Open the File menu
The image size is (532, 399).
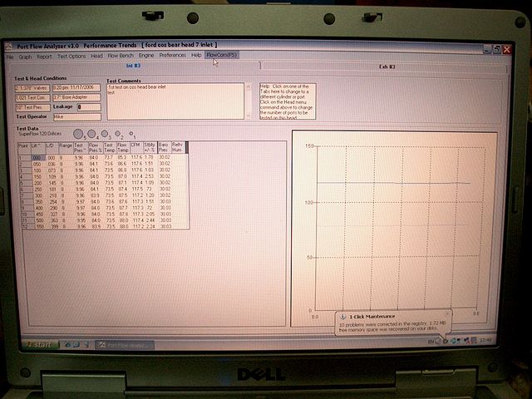coord(10,57)
